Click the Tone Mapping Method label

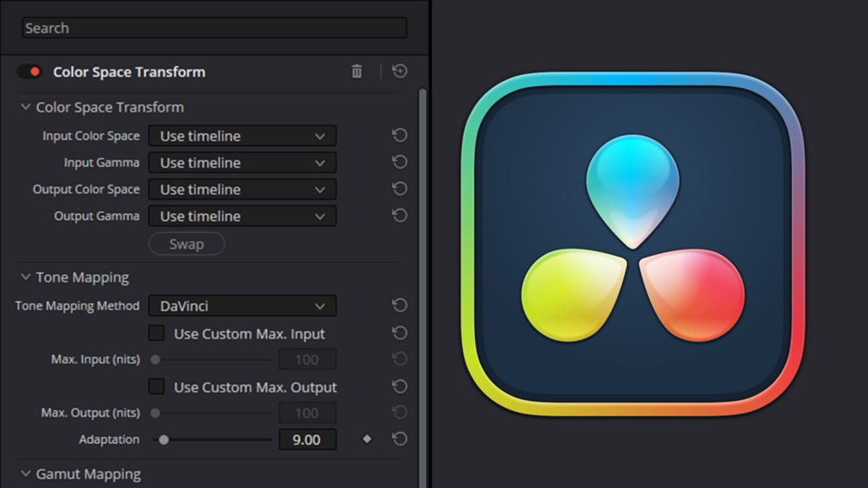click(78, 306)
